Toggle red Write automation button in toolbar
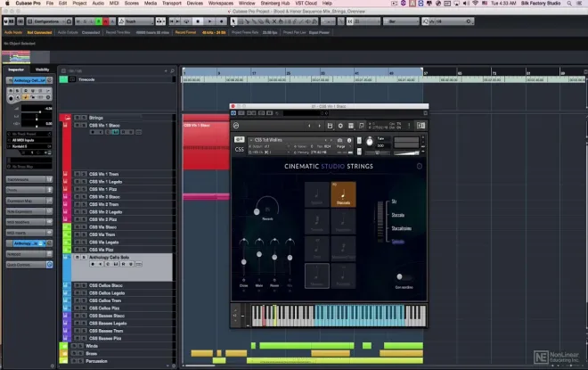The width and height of the screenshot is (588, 370). point(105,21)
